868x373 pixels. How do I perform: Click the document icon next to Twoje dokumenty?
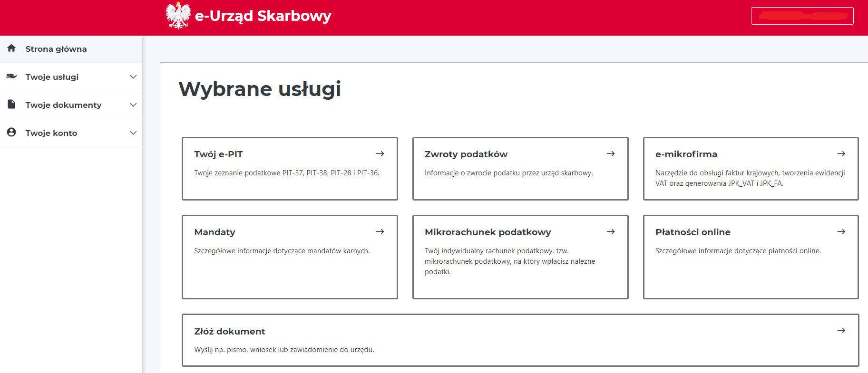11,105
